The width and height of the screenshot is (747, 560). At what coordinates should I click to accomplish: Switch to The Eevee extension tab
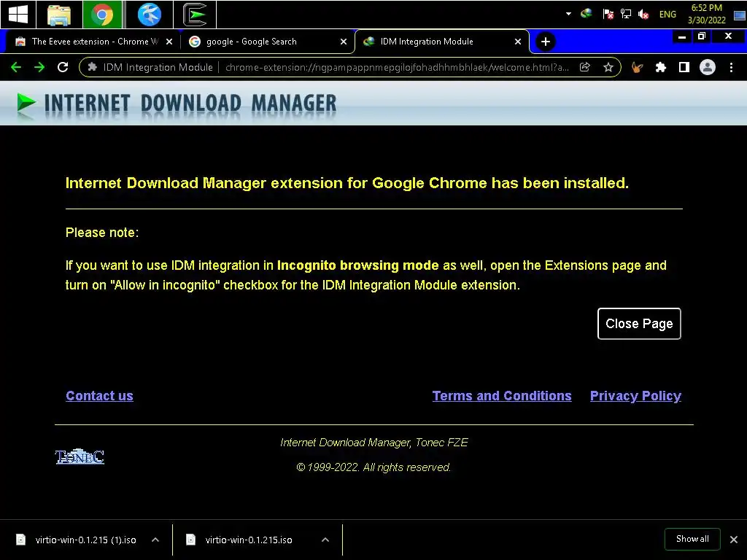click(88, 42)
